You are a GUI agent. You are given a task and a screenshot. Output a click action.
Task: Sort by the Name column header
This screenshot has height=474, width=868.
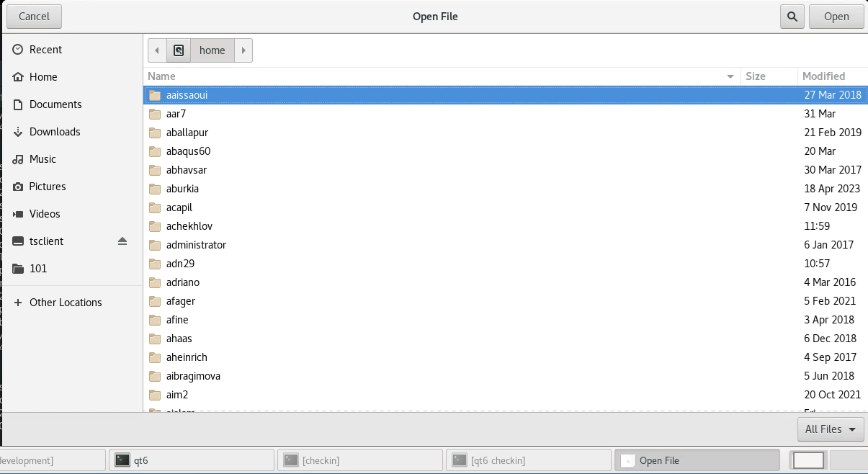pyautogui.click(x=442, y=76)
